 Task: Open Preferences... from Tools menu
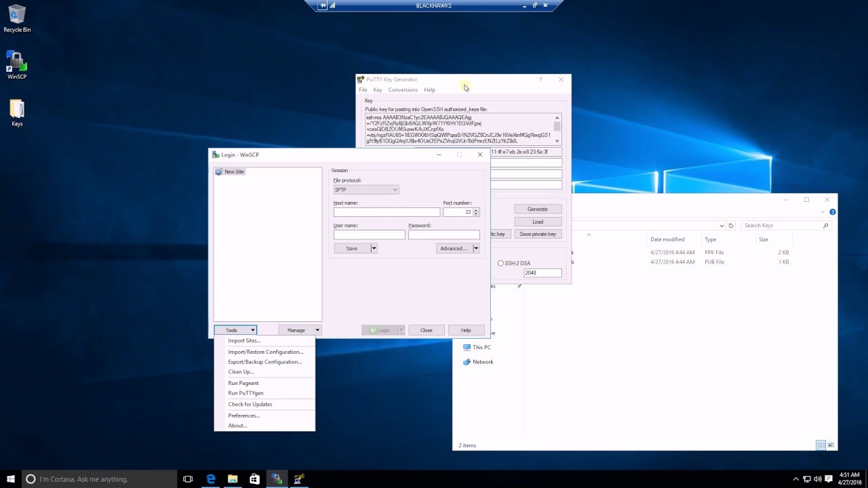tap(264, 415)
